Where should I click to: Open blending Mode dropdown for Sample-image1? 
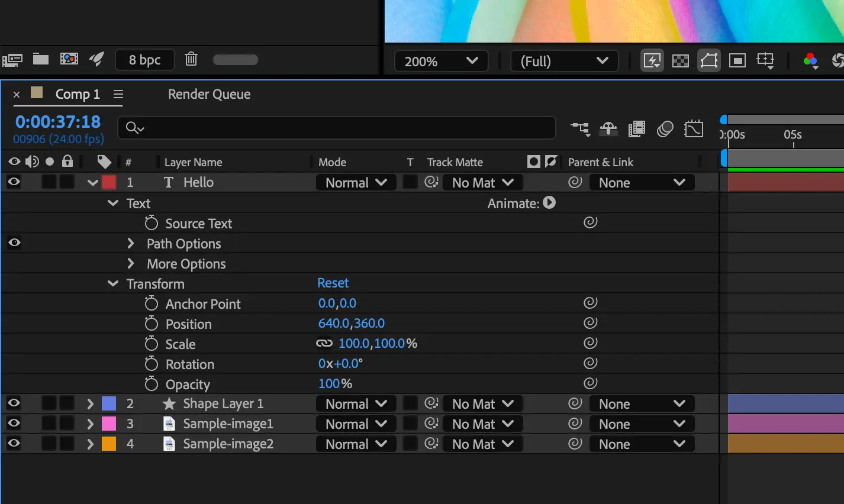356,424
